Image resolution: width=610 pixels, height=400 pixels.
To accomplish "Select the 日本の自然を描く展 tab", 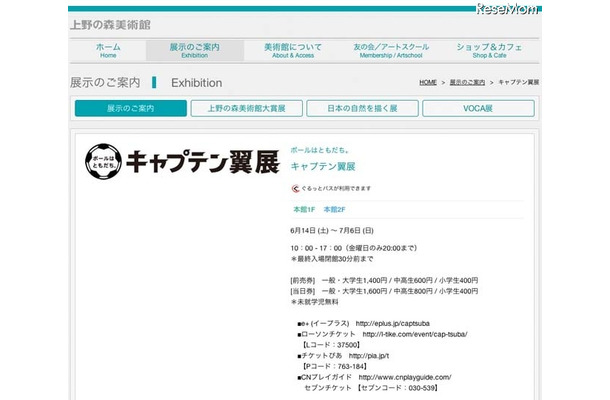I will click(x=362, y=108).
